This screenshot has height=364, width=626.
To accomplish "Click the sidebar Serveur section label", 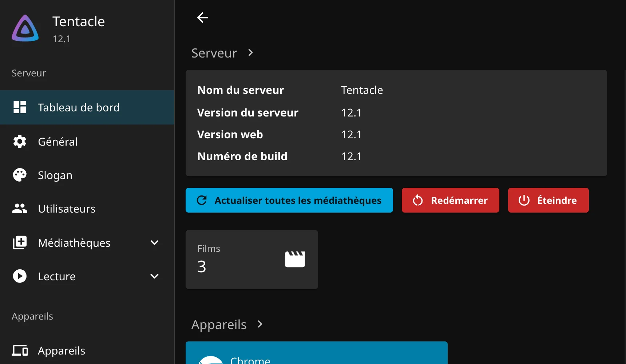I will click(x=29, y=73).
